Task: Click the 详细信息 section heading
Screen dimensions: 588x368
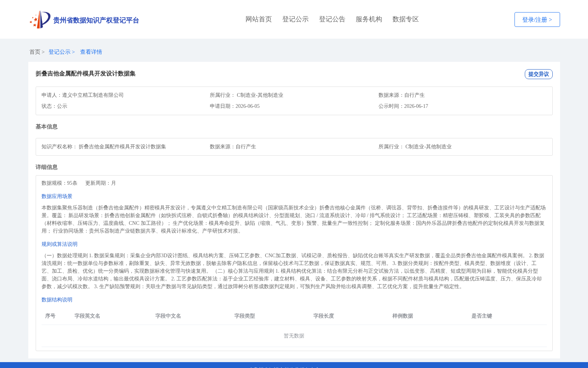Action: [x=47, y=167]
